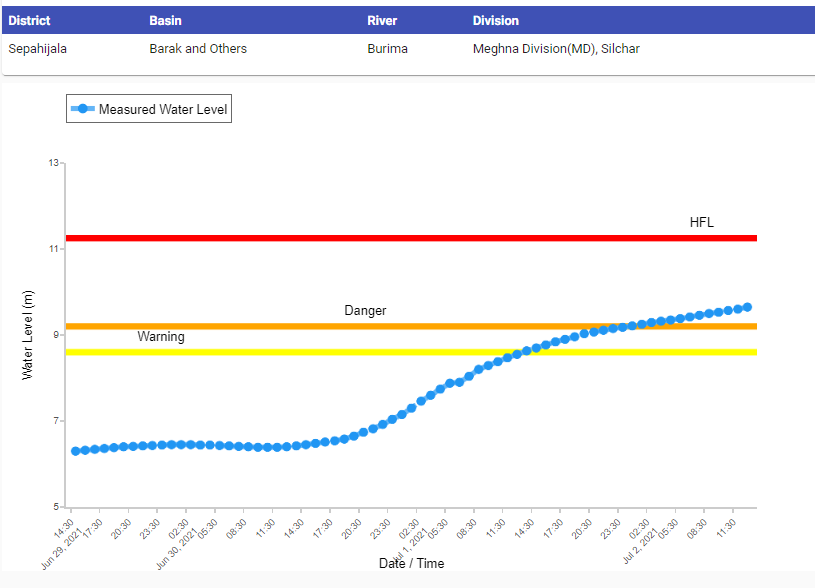Click the 7 tick on the y-axis
Viewport: 815px width, 588px height.
tap(56, 421)
